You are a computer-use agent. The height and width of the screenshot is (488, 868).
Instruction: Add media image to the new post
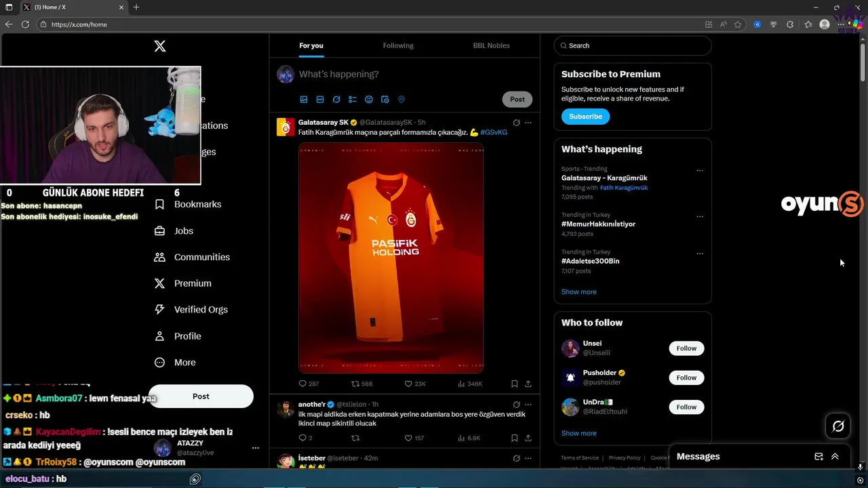pyautogui.click(x=304, y=99)
